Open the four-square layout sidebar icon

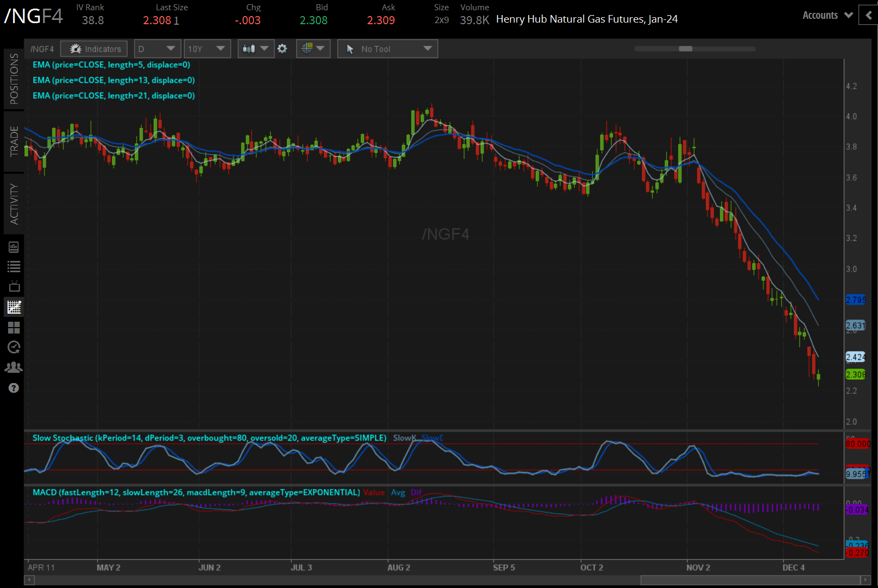point(14,328)
